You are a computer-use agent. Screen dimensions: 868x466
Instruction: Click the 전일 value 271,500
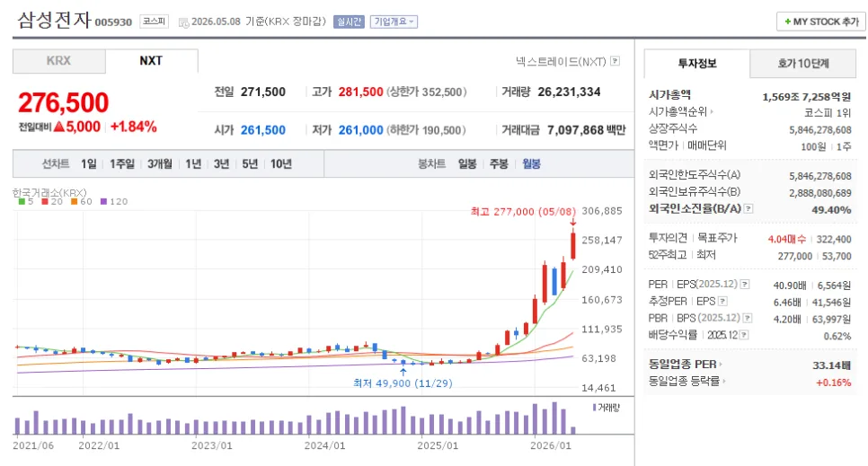point(263,92)
